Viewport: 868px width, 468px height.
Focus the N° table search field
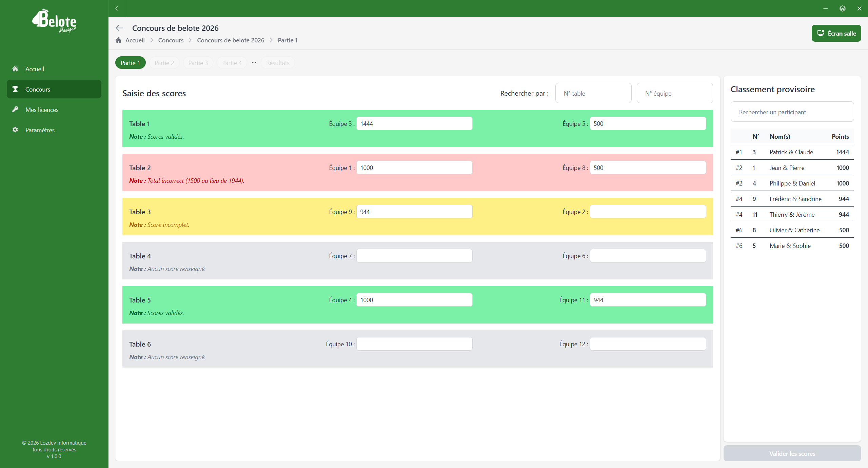593,93
